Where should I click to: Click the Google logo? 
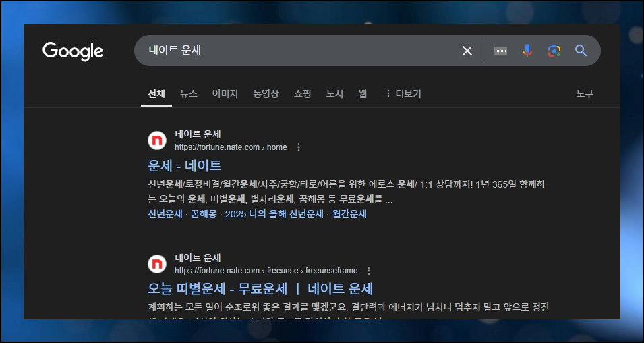tap(73, 51)
